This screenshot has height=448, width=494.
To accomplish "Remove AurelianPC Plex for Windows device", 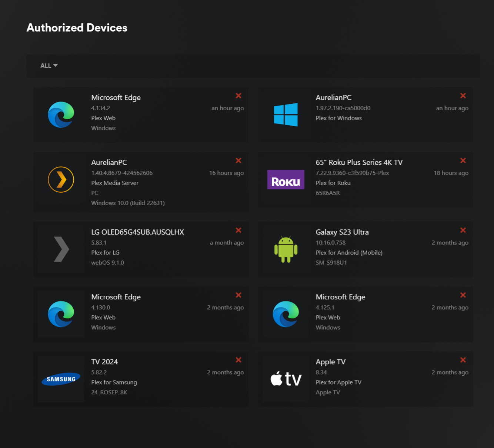I will (x=463, y=96).
